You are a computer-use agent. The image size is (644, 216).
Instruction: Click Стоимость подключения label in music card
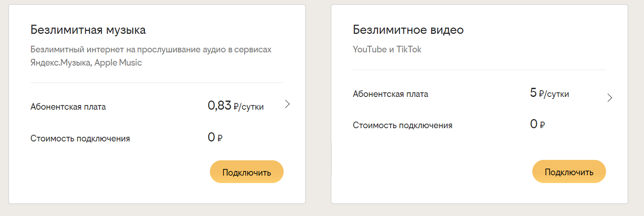pos(80,138)
